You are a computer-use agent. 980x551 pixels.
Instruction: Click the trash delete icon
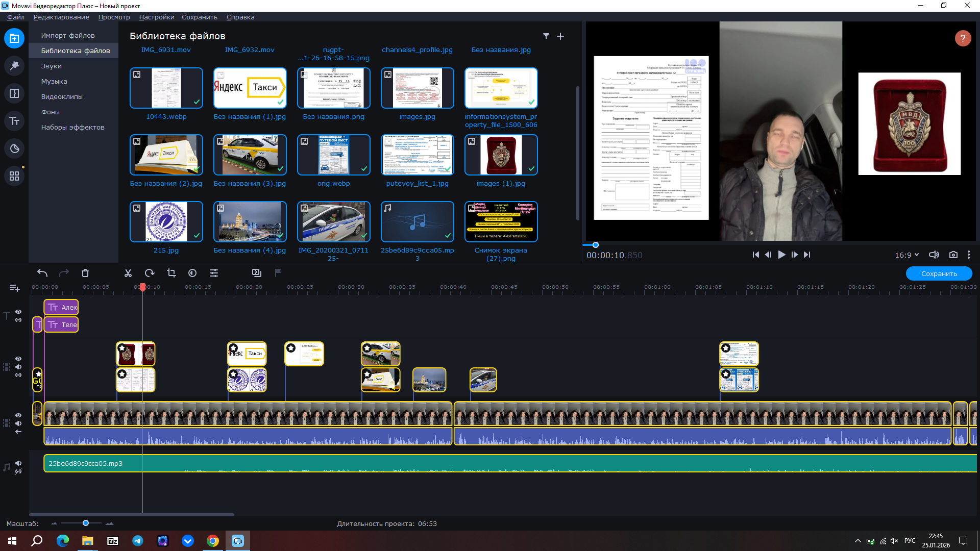[85, 273]
